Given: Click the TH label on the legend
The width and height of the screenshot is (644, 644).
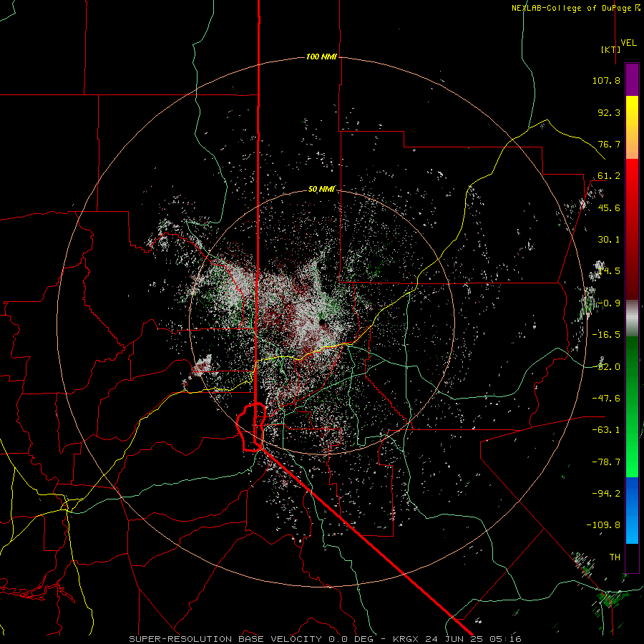Looking at the screenshot, I should tap(615, 557).
